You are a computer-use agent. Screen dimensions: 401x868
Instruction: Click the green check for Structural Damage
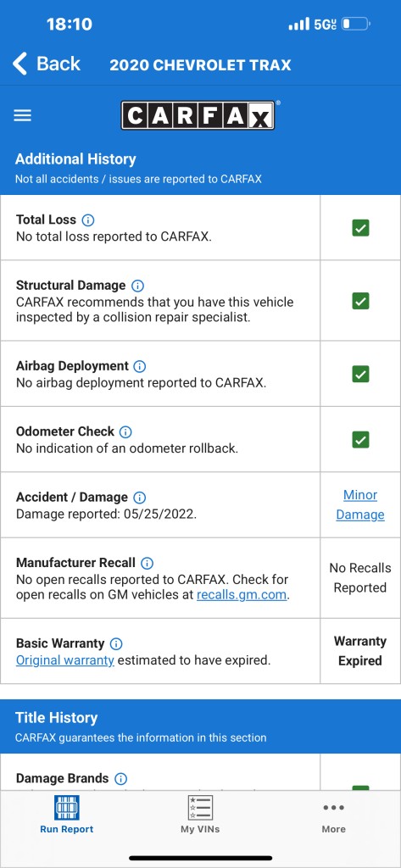[x=360, y=301]
